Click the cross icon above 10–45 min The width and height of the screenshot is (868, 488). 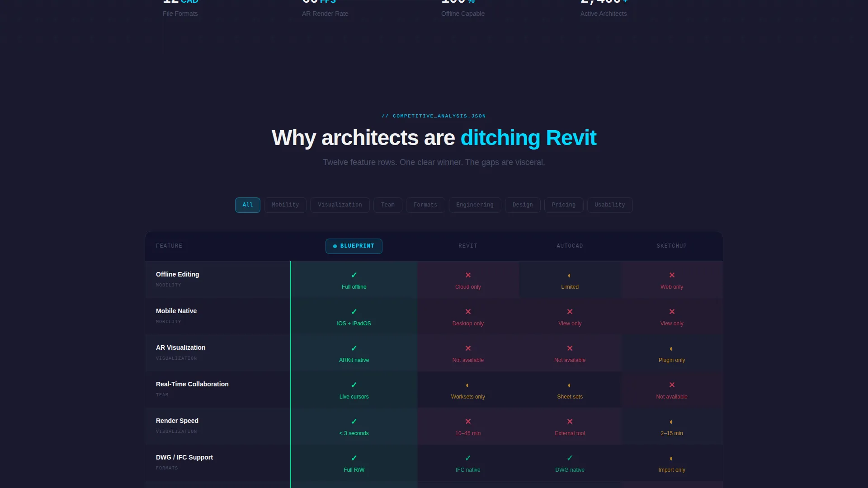click(468, 422)
